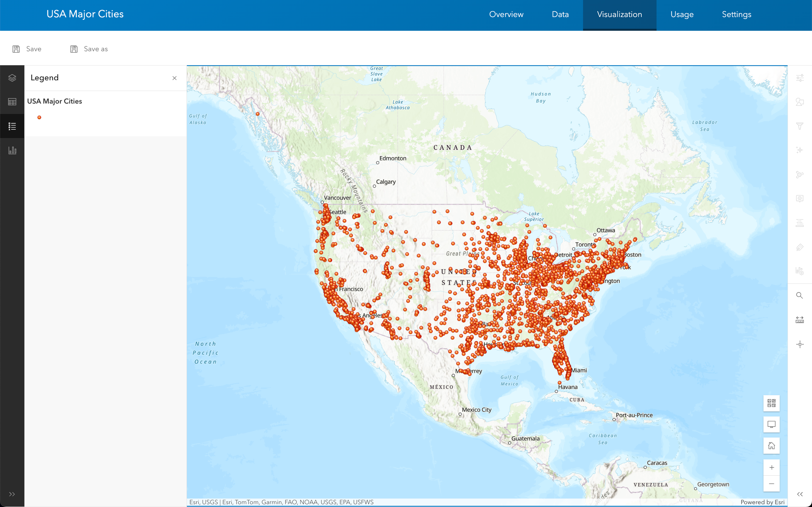
Task: Click the map Search magnifier tool
Action: click(800, 295)
